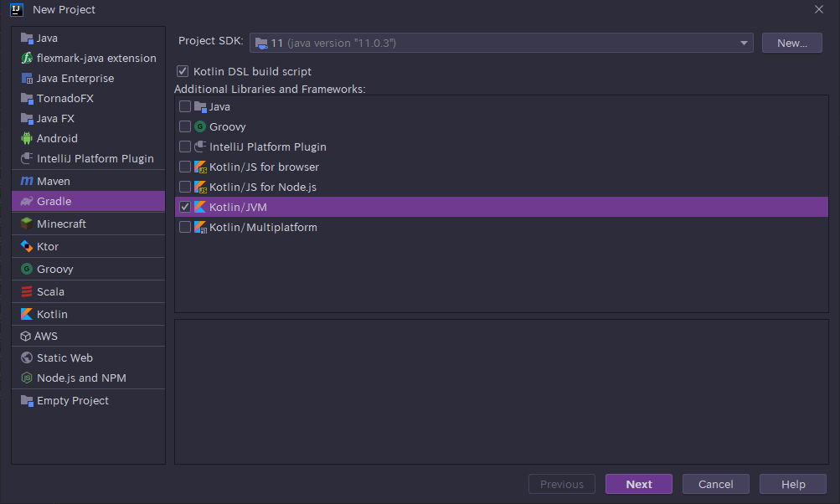Uncheck the Kotlin DSL build script checkbox
840x504 pixels.
pyautogui.click(x=183, y=72)
